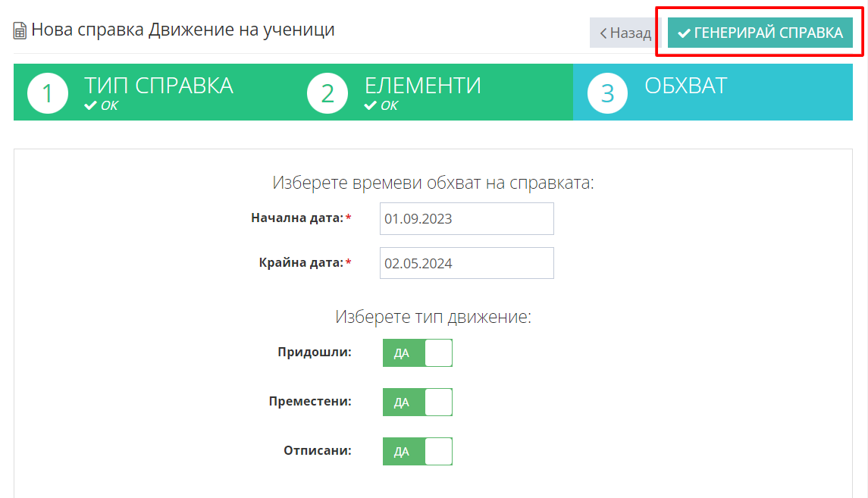868x498 pixels.
Task: Click the OK checkmark under ТИП СПРАВКА
Action: tap(90, 105)
